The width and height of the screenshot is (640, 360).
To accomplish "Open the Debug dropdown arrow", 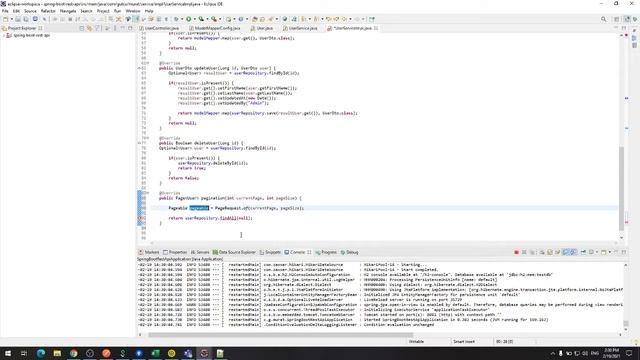I will click(x=181, y=19).
